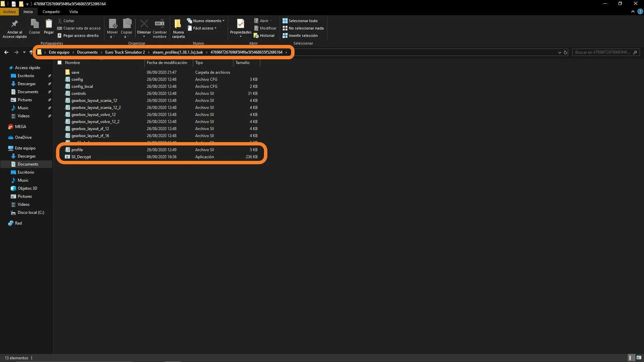Image resolution: width=644 pixels, height=362 pixels.
Task: Refresh the folder with the address bar icon
Action: click(566, 52)
